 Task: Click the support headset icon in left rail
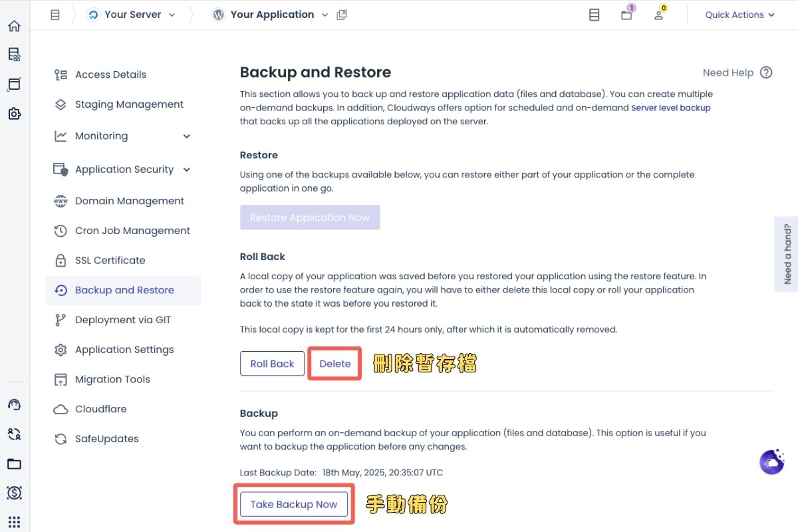pyautogui.click(x=14, y=404)
